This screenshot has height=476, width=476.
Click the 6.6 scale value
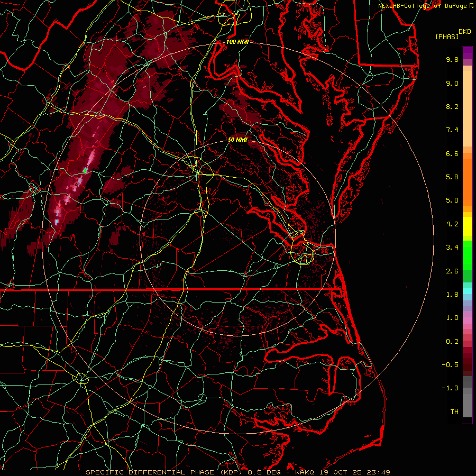[452, 153]
